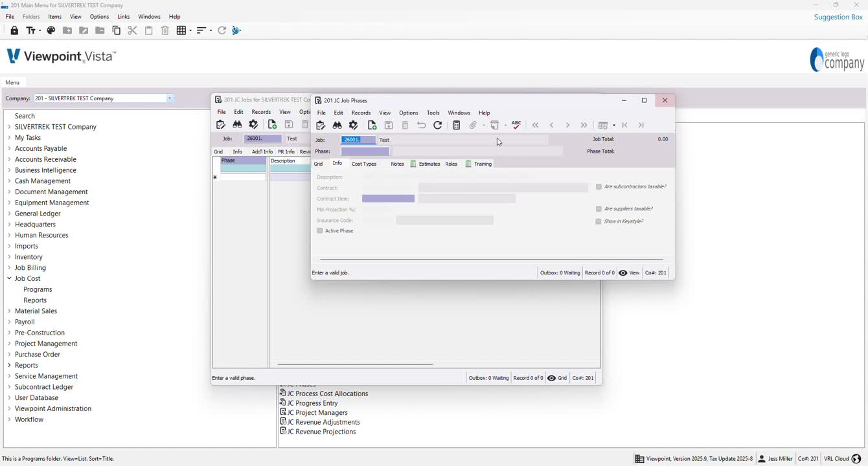Click the trash icon in main toolbar
Image resolution: width=868 pixels, height=466 pixels.
click(165, 30)
